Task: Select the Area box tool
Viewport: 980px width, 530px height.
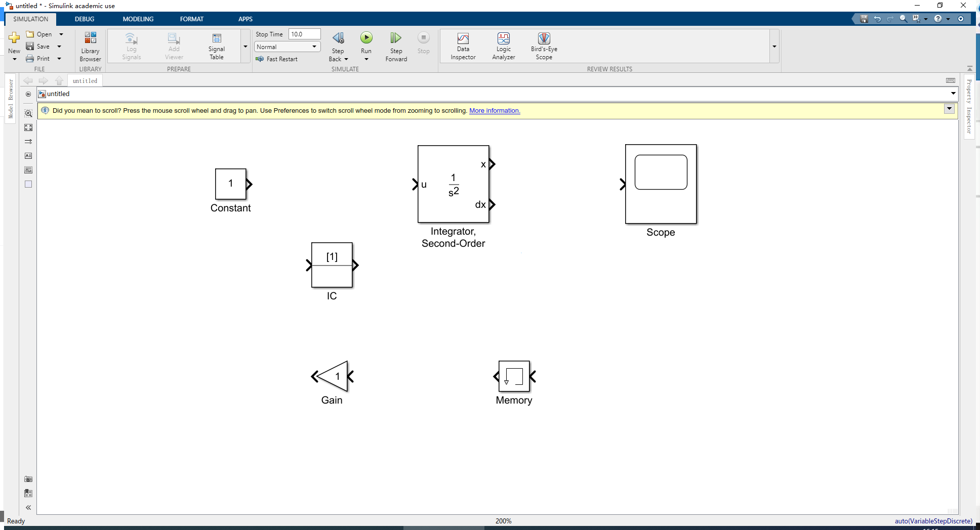Action: [x=28, y=184]
